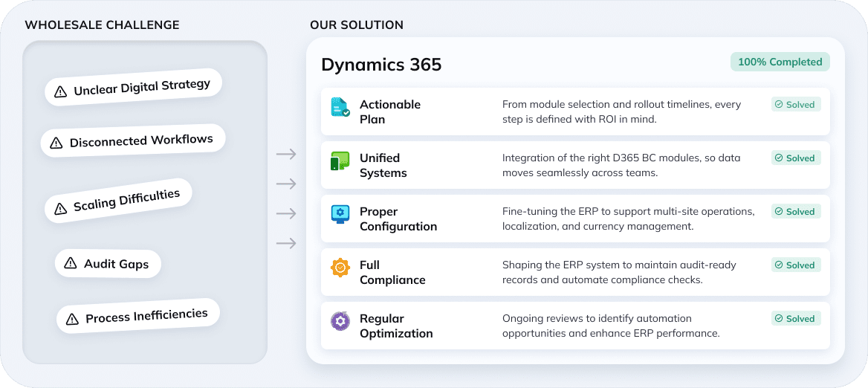This screenshot has height=388, width=868.
Task: Click the Solved badge for Regular Optimization
Action: coord(796,319)
